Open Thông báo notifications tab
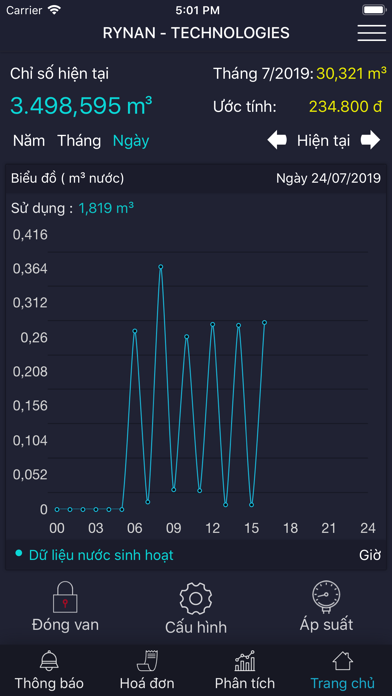392x696 pixels. [49, 670]
